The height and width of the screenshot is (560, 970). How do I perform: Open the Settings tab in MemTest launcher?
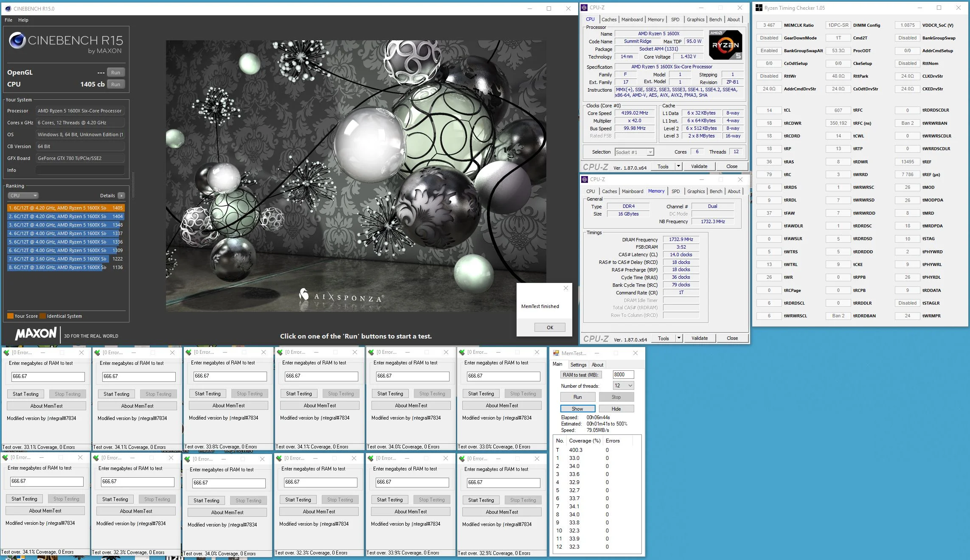coord(578,365)
